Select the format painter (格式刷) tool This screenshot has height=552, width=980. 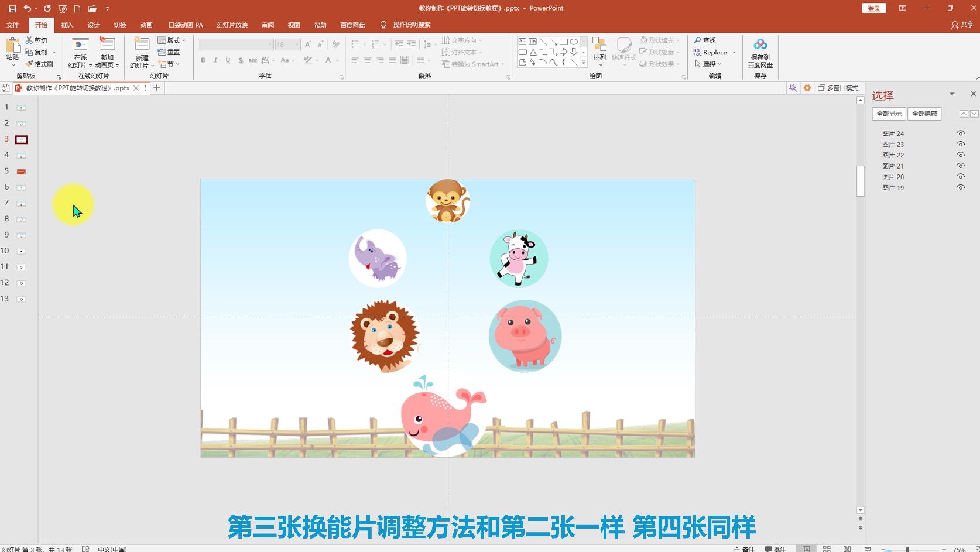pyautogui.click(x=40, y=64)
